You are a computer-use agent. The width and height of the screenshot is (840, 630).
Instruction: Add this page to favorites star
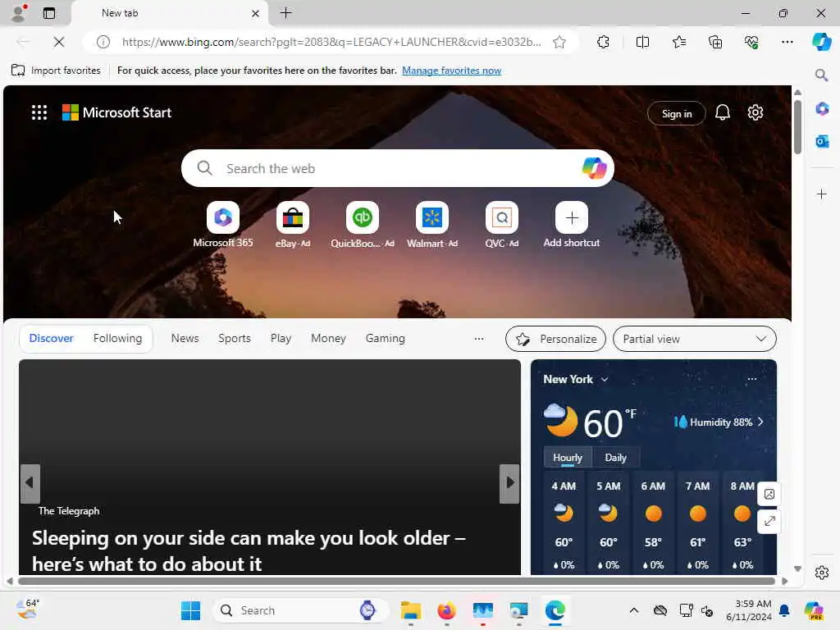point(559,42)
